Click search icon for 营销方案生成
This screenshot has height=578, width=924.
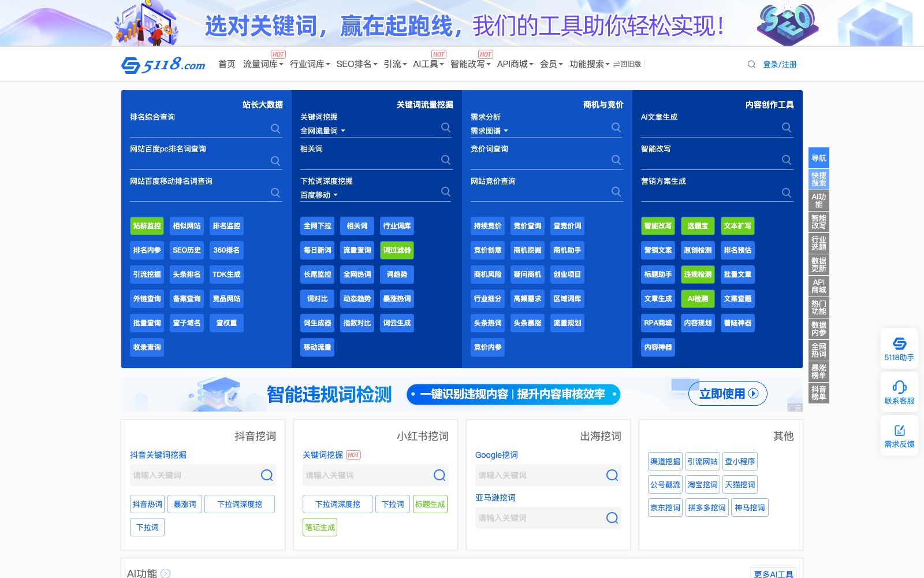click(787, 192)
